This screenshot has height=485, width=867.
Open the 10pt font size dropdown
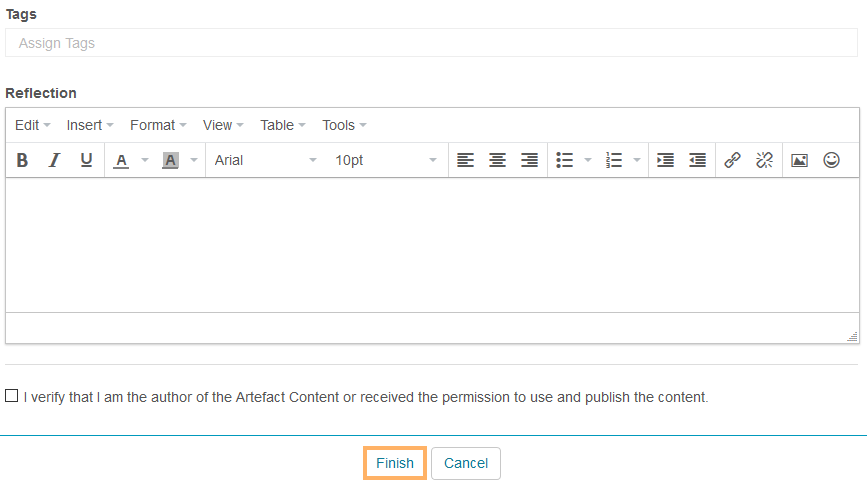tap(385, 160)
